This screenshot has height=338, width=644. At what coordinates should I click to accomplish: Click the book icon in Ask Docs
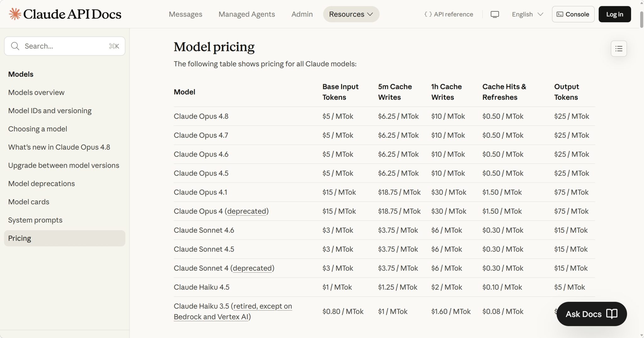pyautogui.click(x=612, y=314)
